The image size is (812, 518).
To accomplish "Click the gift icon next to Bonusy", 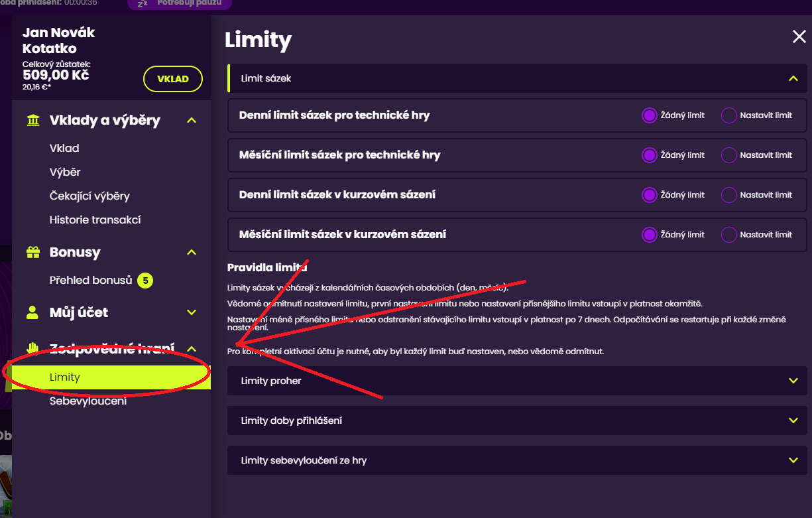I will (x=32, y=252).
